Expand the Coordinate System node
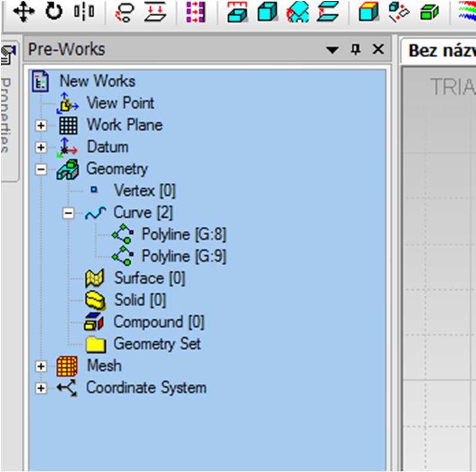Image resolution: width=476 pixels, height=472 pixels. tap(41, 388)
